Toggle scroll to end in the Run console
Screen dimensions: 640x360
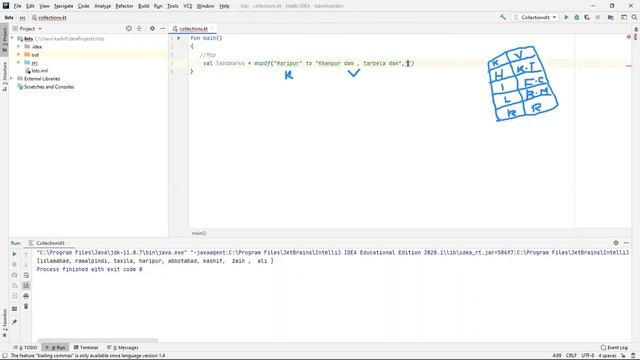click(26, 285)
